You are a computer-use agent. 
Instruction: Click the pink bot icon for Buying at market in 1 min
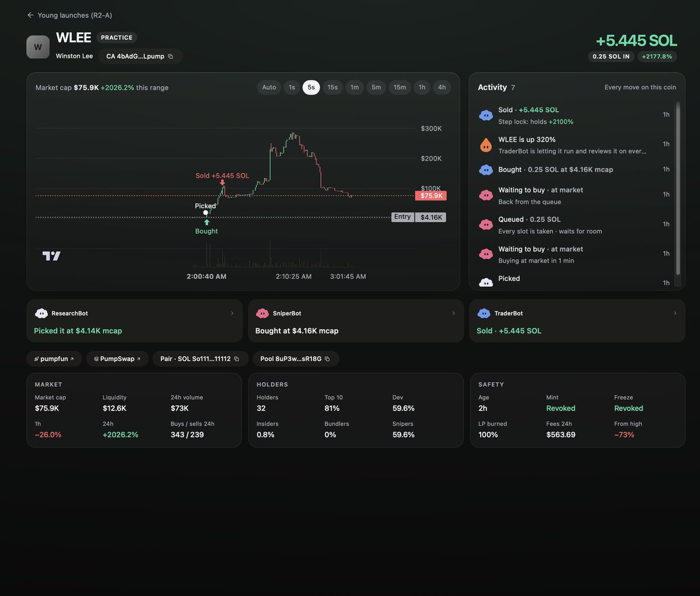click(x=486, y=254)
